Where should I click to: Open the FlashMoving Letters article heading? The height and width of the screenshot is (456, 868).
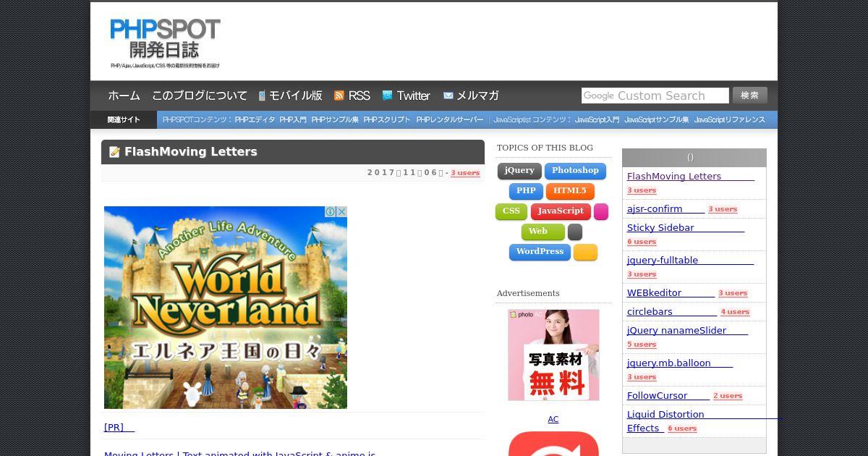click(191, 152)
